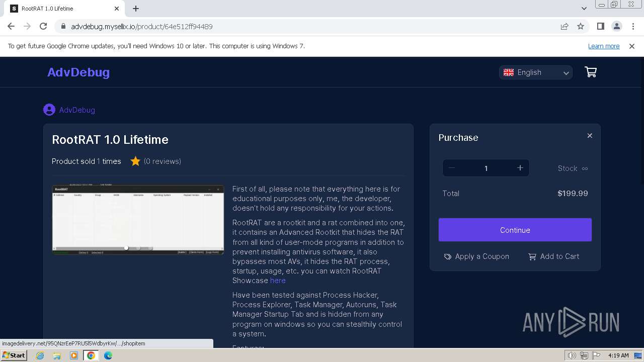Launch Internet Explorer from taskbar
This screenshot has width=644, height=362.
[x=40, y=355]
